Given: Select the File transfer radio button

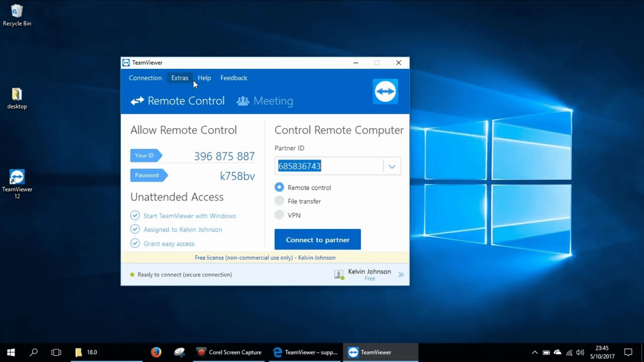Looking at the screenshot, I should point(279,201).
